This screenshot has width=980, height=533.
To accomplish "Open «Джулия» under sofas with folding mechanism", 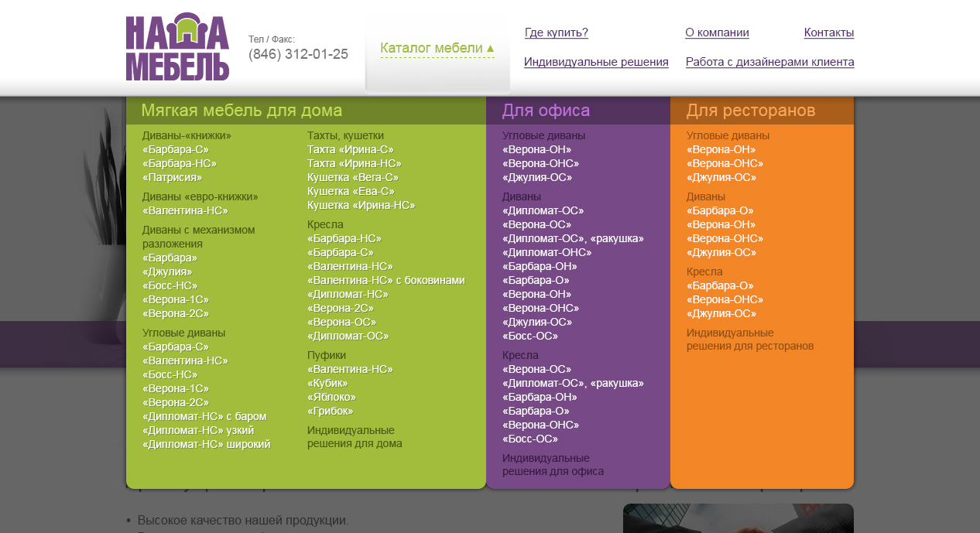I will [x=166, y=272].
